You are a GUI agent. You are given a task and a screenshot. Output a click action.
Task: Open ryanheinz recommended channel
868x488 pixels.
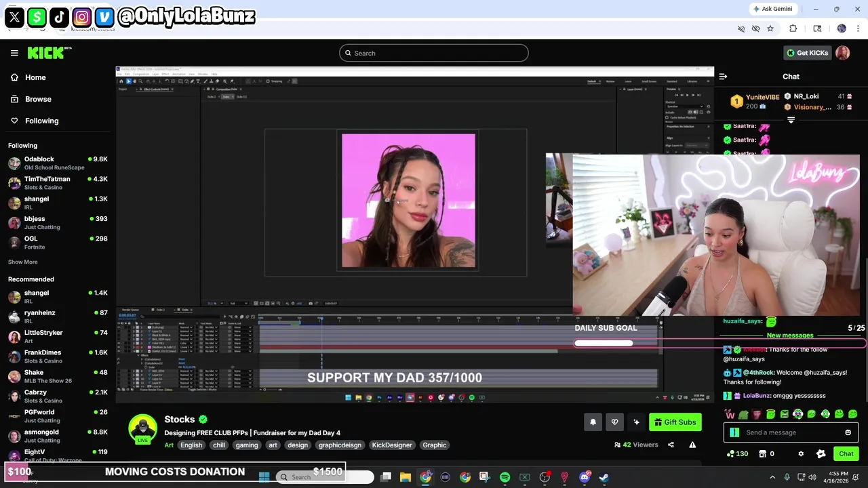tap(58, 317)
